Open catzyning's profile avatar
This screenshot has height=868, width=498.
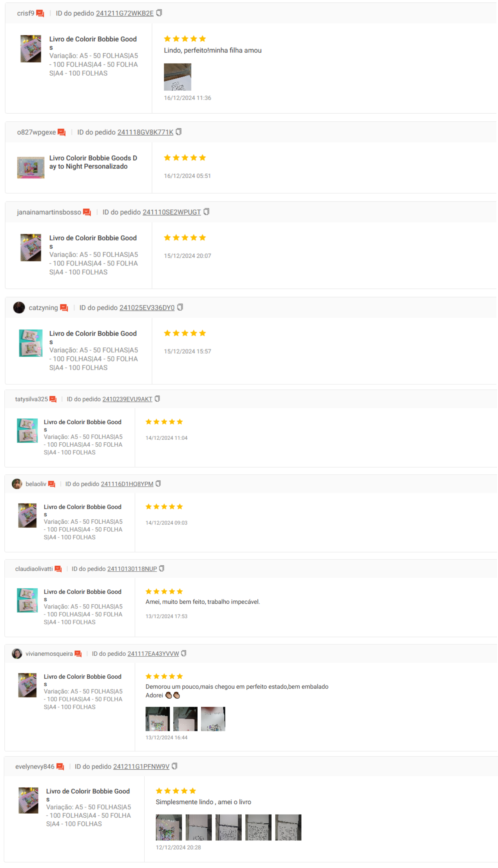(x=19, y=307)
